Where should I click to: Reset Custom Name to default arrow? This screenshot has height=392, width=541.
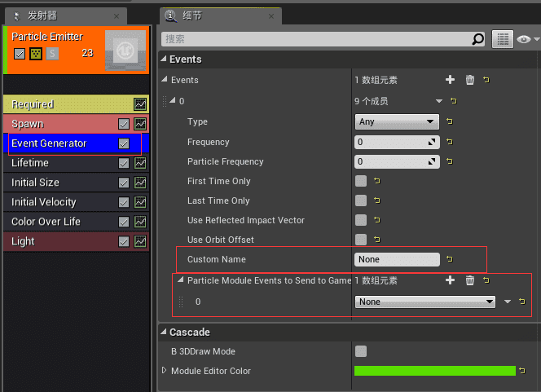tap(449, 259)
